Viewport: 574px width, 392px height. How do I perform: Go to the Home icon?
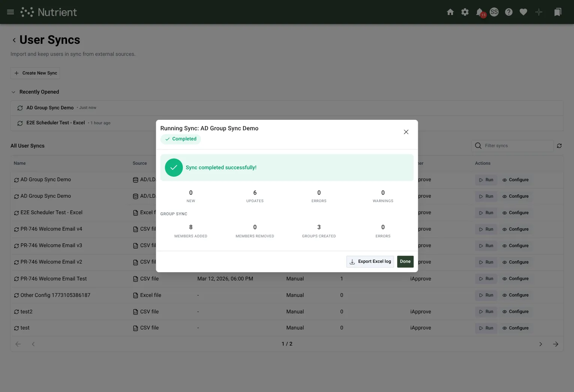point(450,12)
